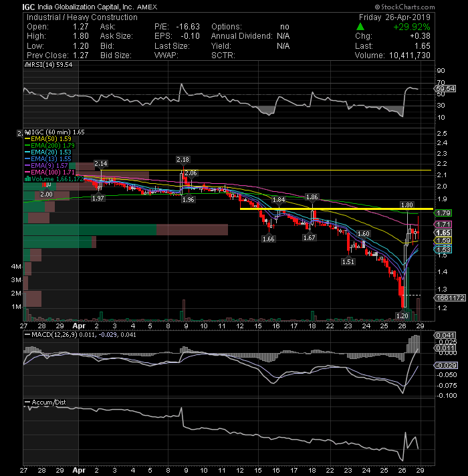Click the 1.71 EMA tag on right axis
The width and height of the screenshot is (468, 476).
443,225
